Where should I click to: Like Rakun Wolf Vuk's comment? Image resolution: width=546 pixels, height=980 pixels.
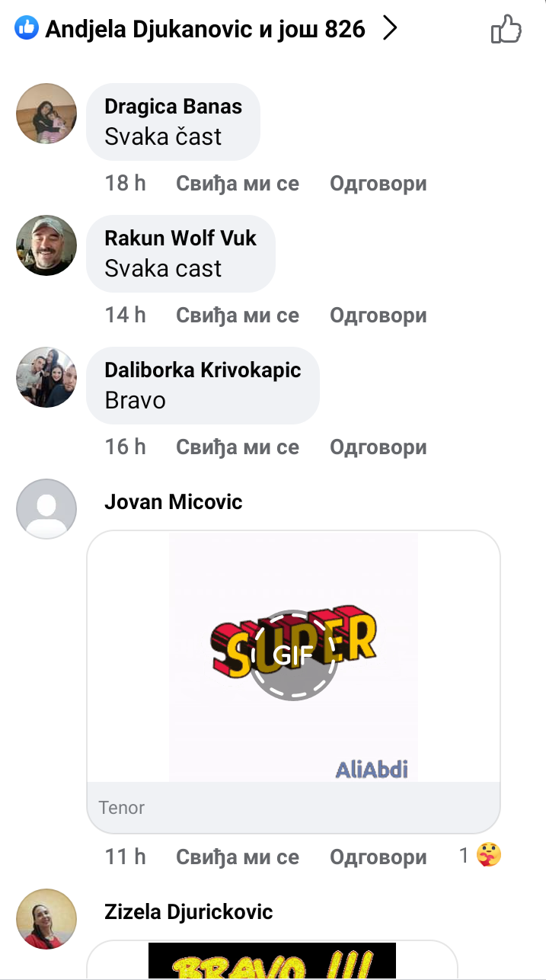click(x=238, y=315)
